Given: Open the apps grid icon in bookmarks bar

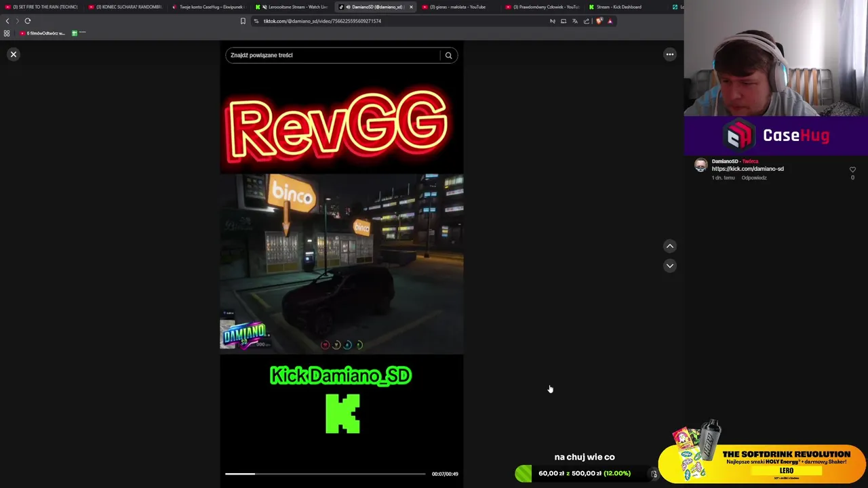Looking at the screenshot, I should coord(7,33).
